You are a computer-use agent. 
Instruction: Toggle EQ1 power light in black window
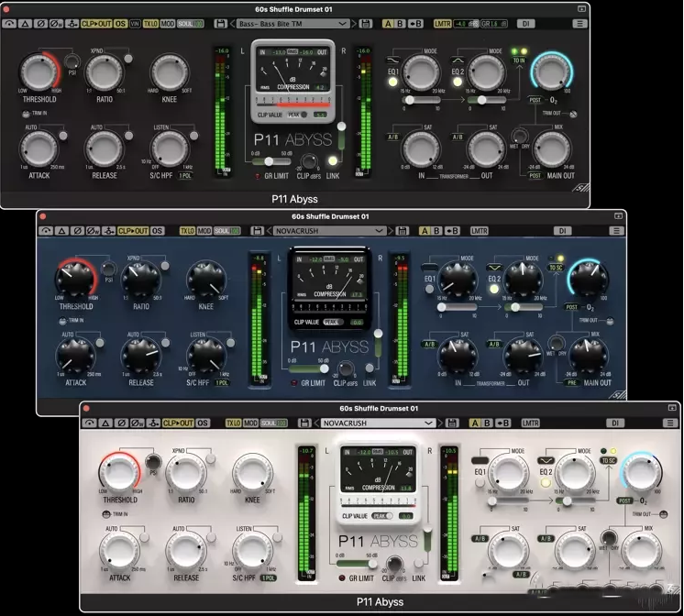click(392, 82)
